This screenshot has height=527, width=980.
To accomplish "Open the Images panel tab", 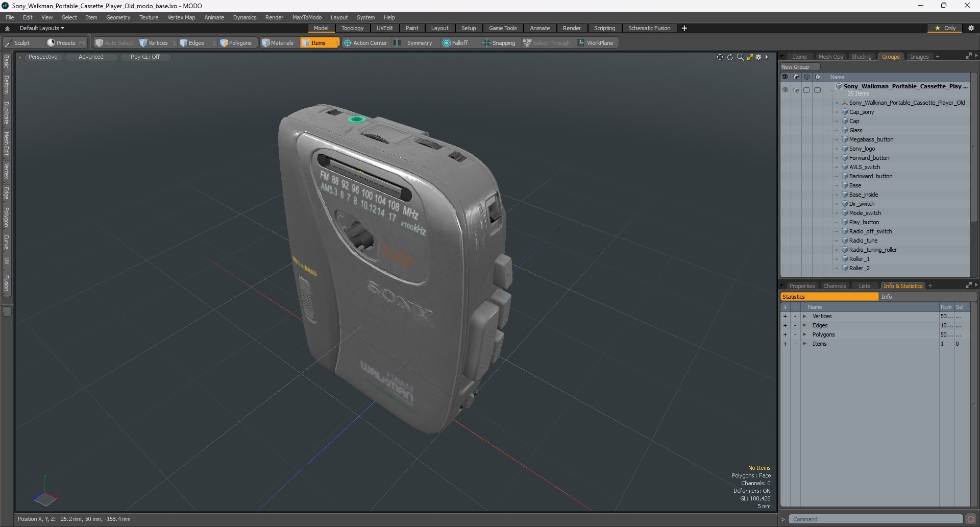I will coord(919,57).
